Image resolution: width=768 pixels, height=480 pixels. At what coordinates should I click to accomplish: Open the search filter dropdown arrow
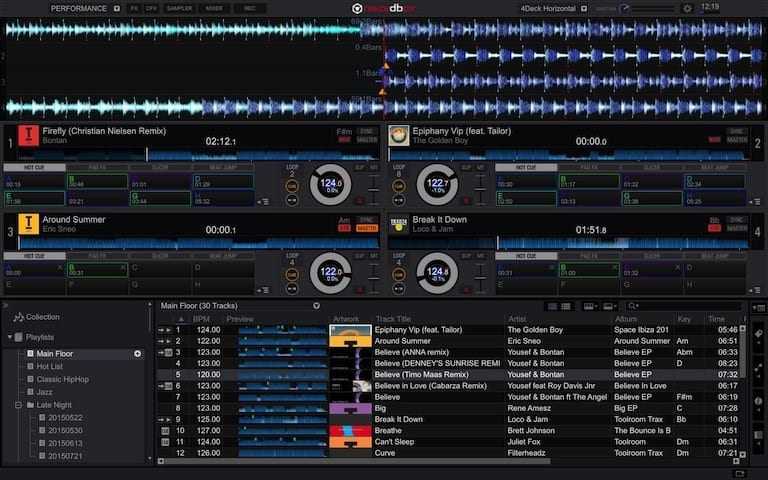[x=638, y=307]
